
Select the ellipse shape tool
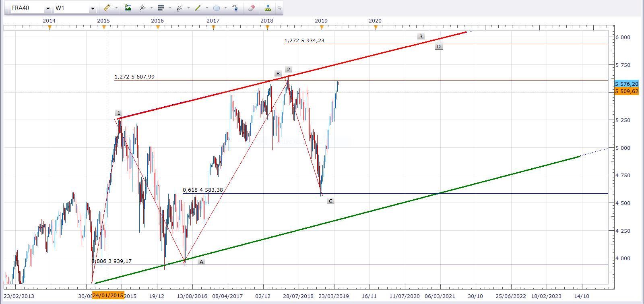tap(217, 8)
